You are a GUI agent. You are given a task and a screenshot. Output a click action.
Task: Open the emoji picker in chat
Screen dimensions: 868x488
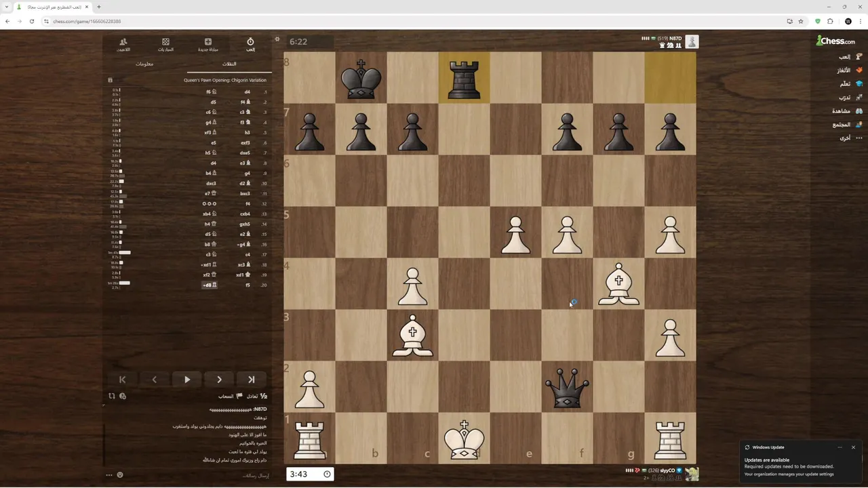120,475
